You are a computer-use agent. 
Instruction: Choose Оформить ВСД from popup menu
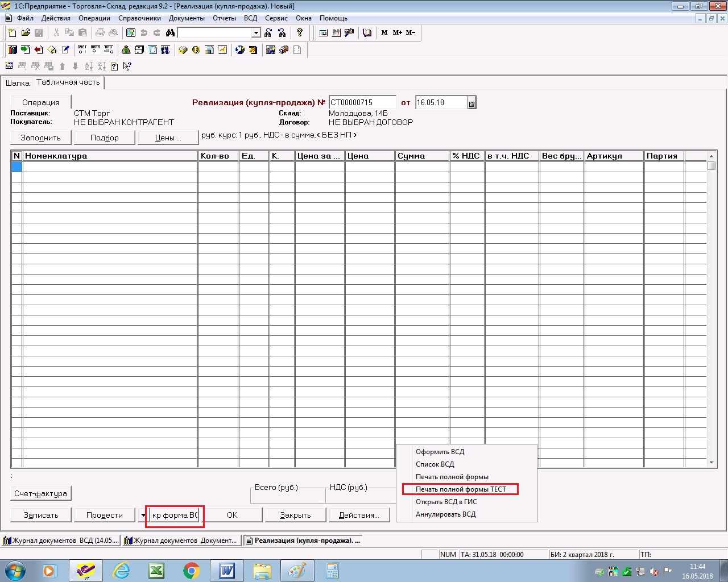point(440,452)
